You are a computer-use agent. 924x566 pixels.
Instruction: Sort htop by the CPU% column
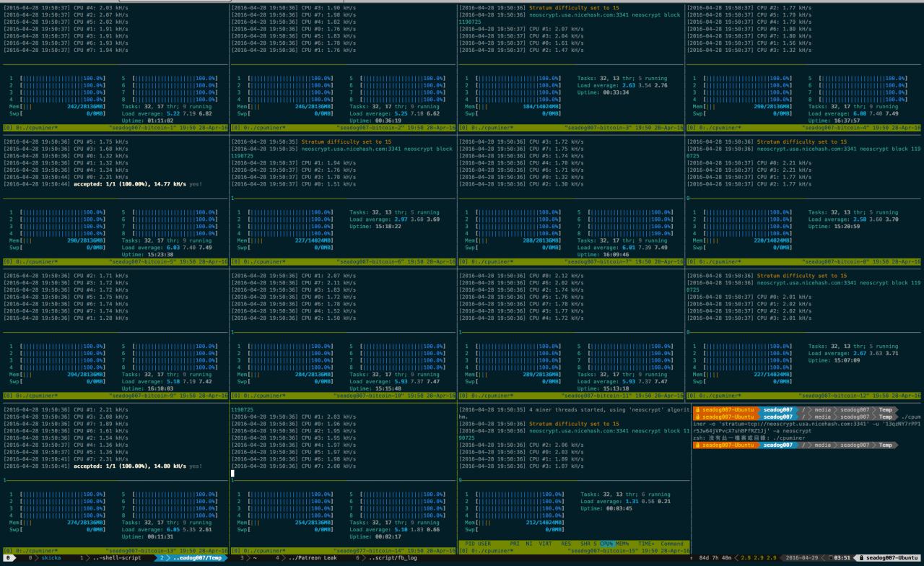(x=606, y=544)
